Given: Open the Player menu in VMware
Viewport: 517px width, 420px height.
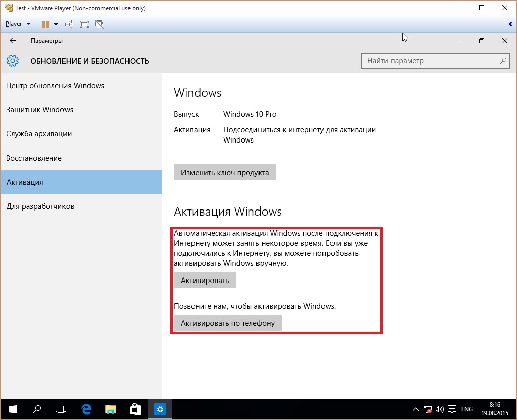Looking at the screenshot, I should (18, 24).
